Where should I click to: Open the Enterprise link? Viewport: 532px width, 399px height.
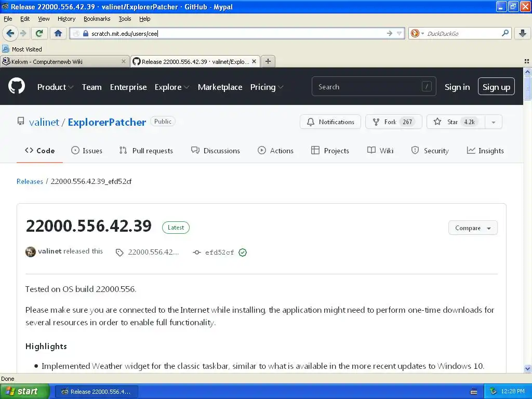click(x=128, y=87)
